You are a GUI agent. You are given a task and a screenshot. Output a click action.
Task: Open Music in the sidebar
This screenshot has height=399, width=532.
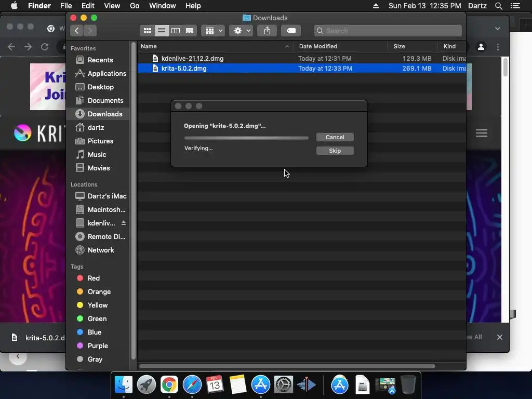(98, 155)
